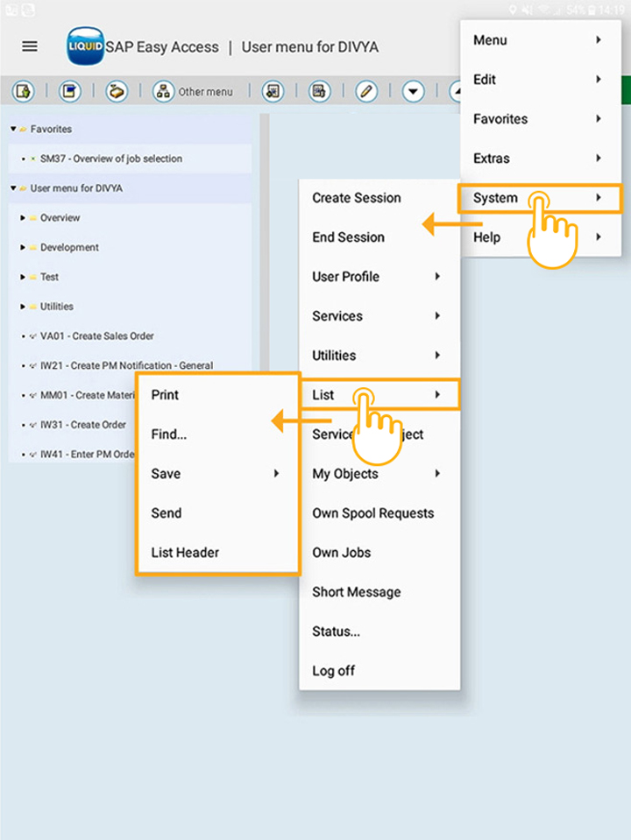
Task: Click the SAP menu toolbar icon
Action: click(70, 92)
